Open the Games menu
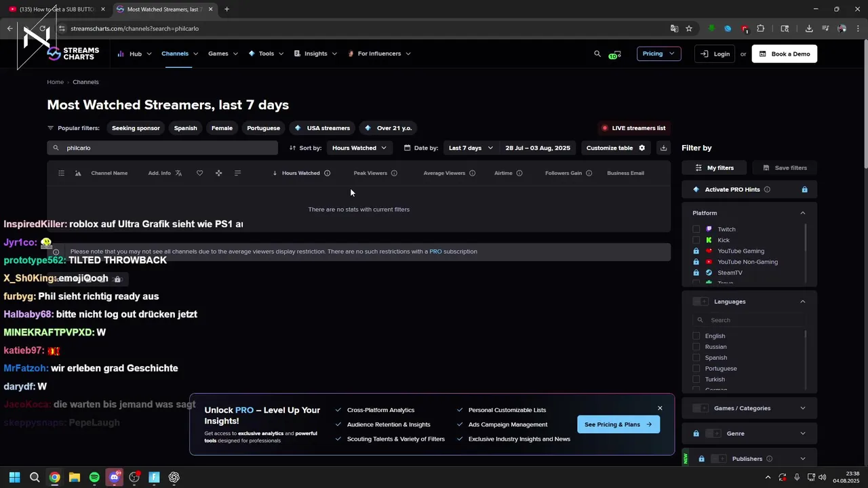Image resolution: width=868 pixels, height=488 pixels. click(x=223, y=54)
